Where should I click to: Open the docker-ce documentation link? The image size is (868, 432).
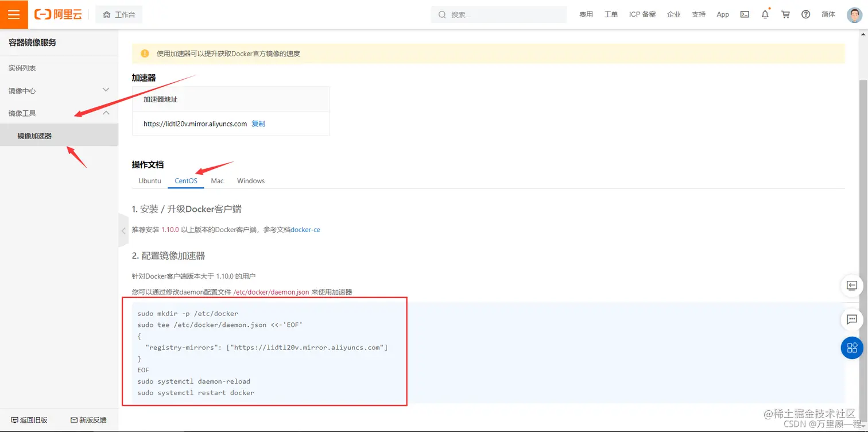click(305, 230)
